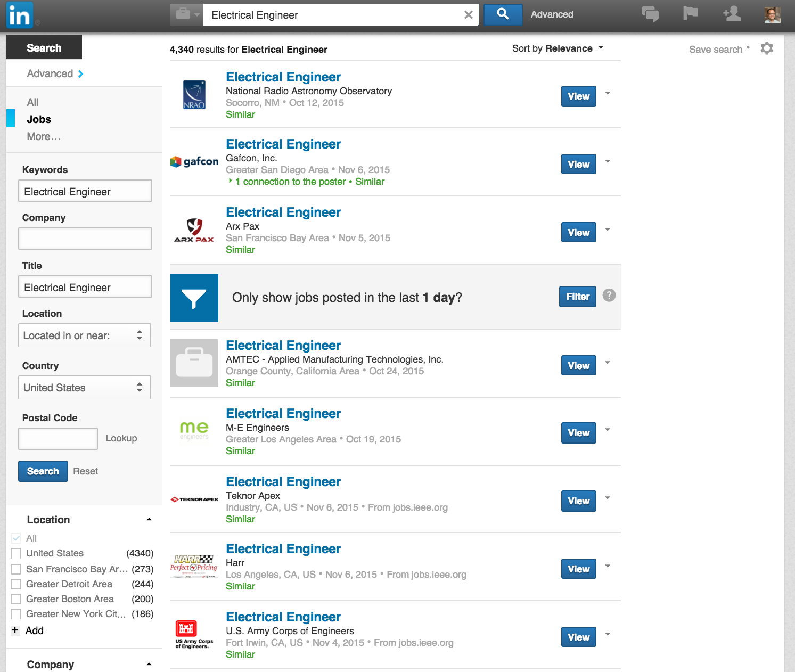The height and width of the screenshot is (672, 795).
Task: Click the magnifying glass search button
Action: [x=503, y=14]
